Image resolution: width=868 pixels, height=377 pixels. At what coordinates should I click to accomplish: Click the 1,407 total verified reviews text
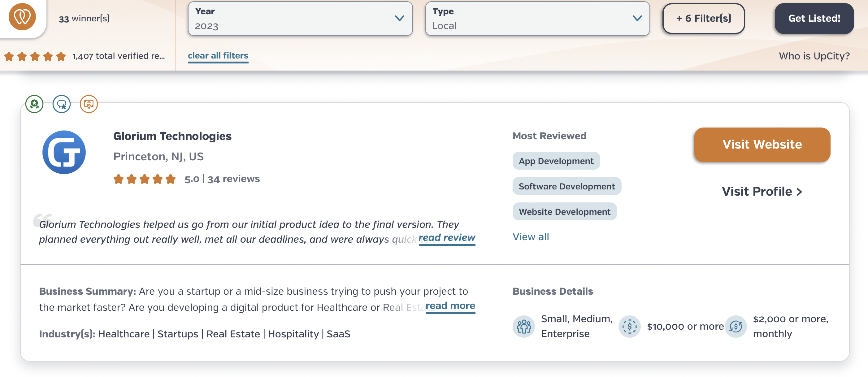click(x=119, y=56)
